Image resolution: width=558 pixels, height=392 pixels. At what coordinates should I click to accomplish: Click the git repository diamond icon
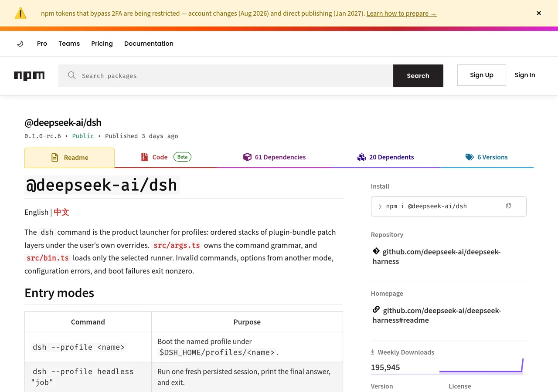click(376, 251)
